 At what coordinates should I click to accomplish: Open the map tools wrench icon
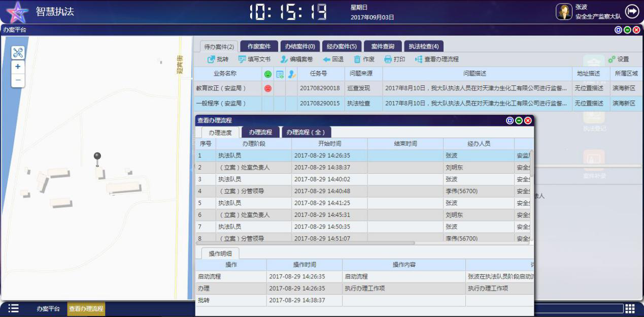(18, 53)
